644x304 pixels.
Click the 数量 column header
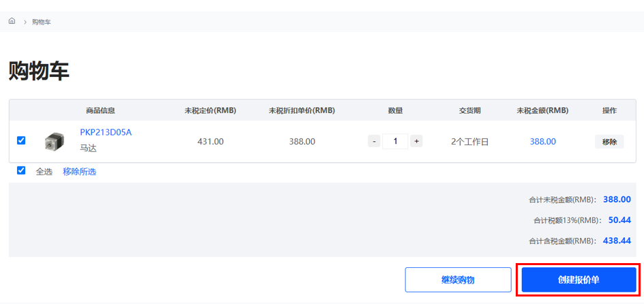point(395,110)
